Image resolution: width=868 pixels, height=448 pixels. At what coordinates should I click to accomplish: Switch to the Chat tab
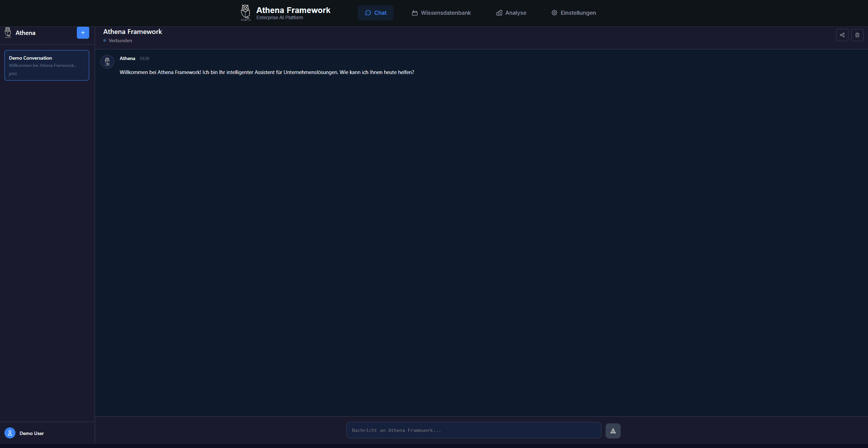pyautogui.click(x=376, y=13)
